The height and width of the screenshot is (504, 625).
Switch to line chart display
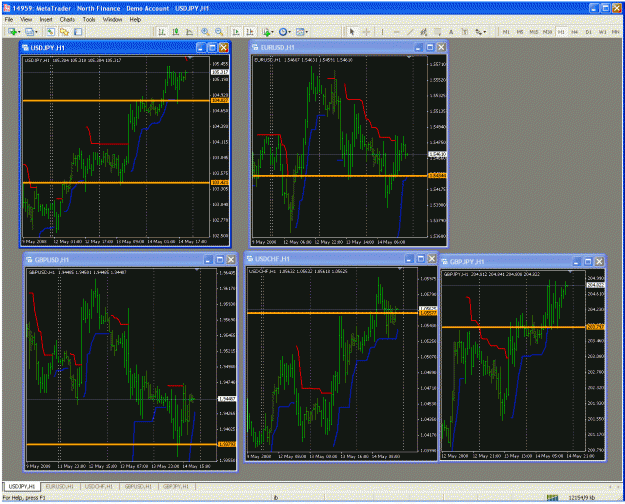point(190,32)
